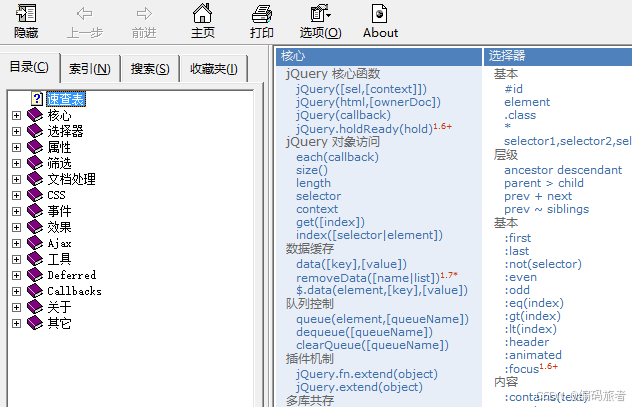
Task: Switch to the 收藏夹(I) tab
Action: 214,69
